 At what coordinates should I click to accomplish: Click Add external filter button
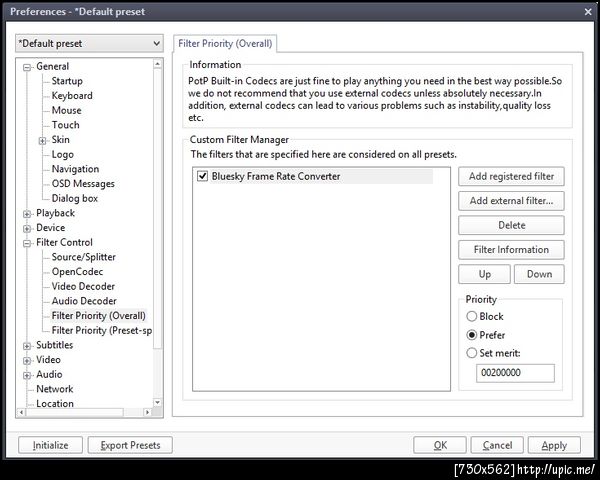(x=511, y=201)
